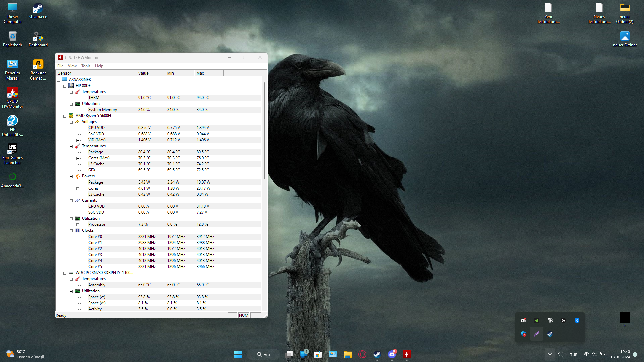
Task: Hide the tray overflow with chevron
Action: click(550, 354)
